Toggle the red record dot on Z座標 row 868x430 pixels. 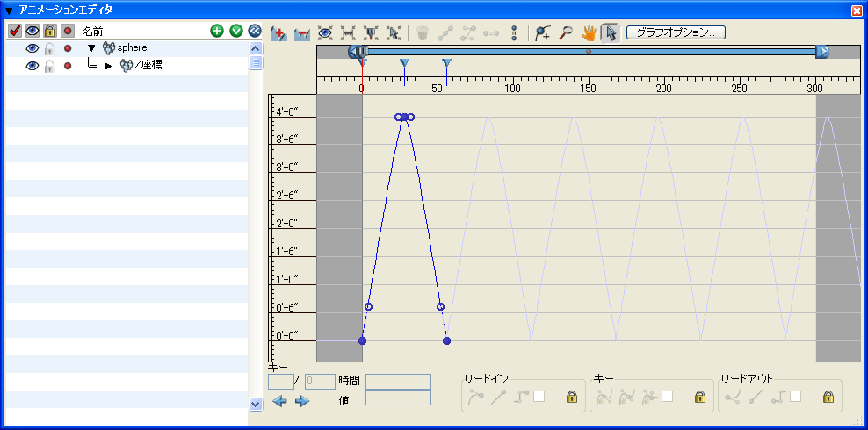pyautogui.click(x=68, y=66)
